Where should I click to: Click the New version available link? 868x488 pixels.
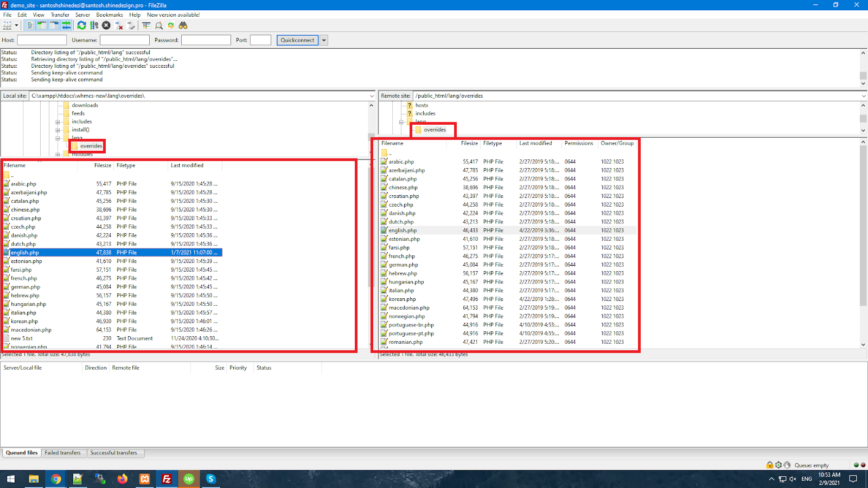click(x=173, y=15)
